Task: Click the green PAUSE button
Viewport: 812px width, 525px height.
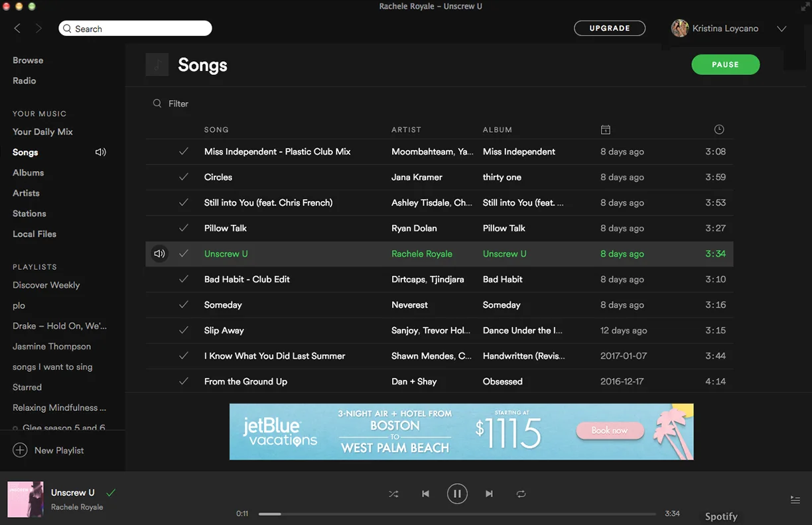Action: pos(725,64)
